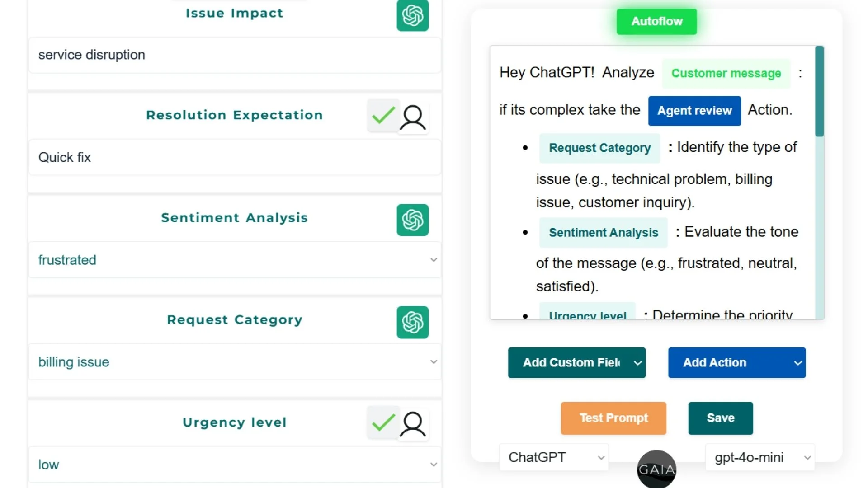Click the person icon beside Resolution Expectation
868x488 pixels.
(x=413, y=117)
